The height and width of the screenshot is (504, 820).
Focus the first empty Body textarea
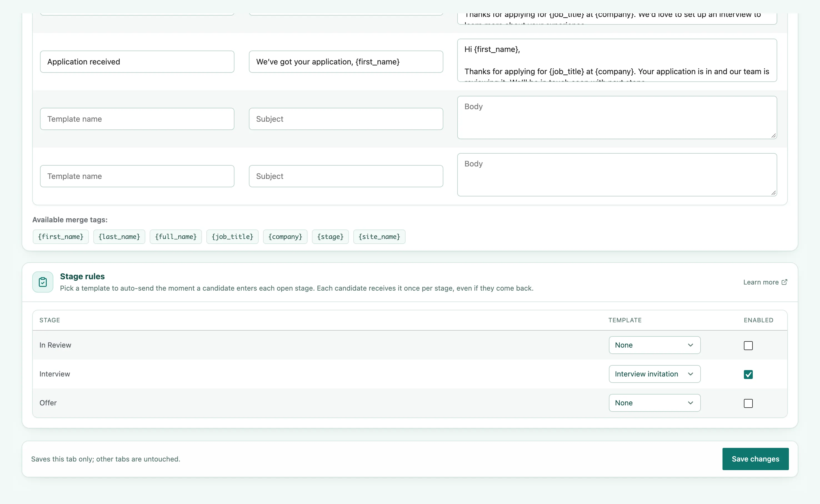(x=617, y=118)
